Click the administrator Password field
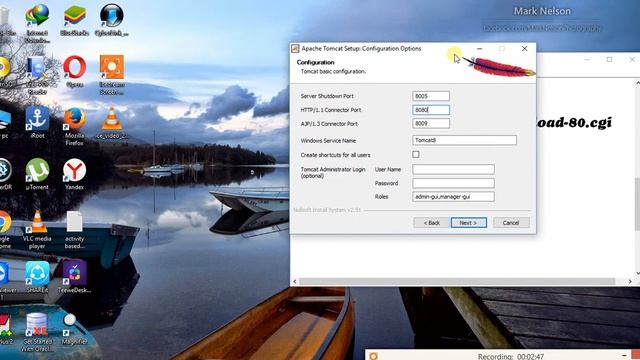The height and width of the screenshot is (360, 640). (453, 183)
